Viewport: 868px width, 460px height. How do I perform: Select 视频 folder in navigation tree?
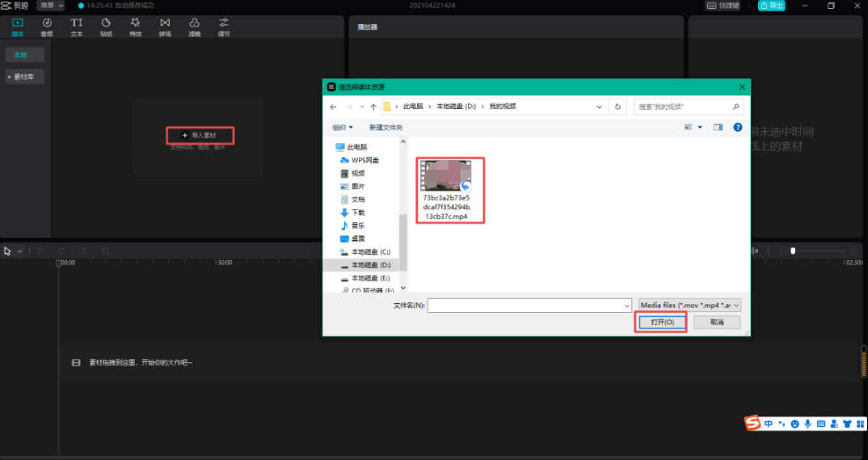(352, 173)
